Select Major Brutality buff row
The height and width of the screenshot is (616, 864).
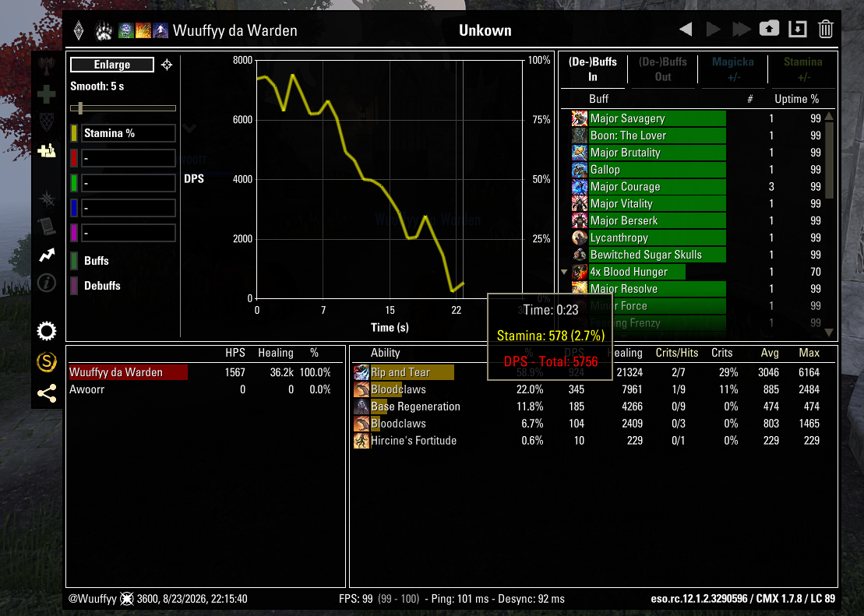point(697,153)
